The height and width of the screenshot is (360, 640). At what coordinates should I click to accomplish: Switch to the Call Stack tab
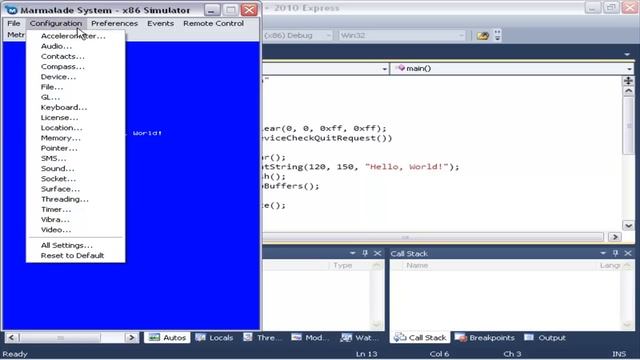click(x=420, y=338)
